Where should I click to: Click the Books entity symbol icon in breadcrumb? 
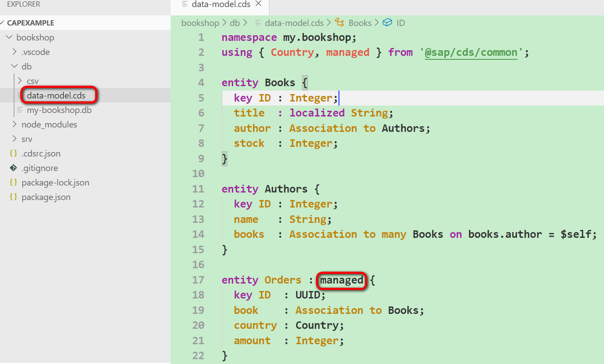[x=340, y=22]
